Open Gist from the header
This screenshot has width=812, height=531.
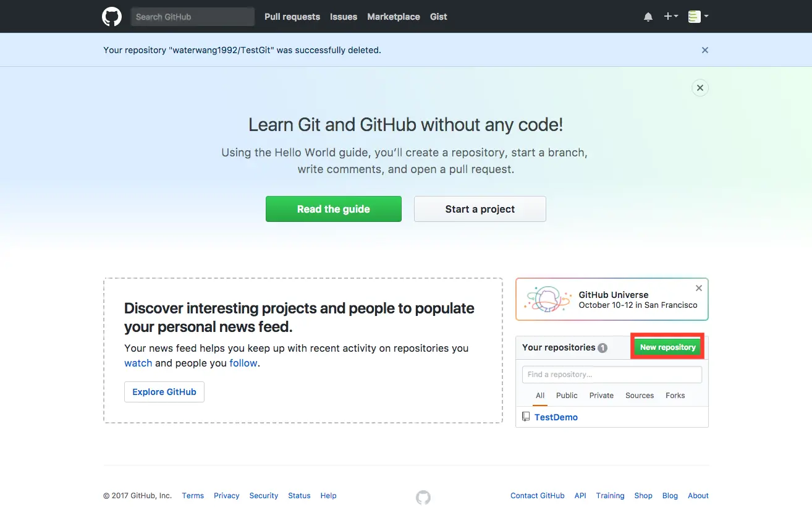coord(439,17)
